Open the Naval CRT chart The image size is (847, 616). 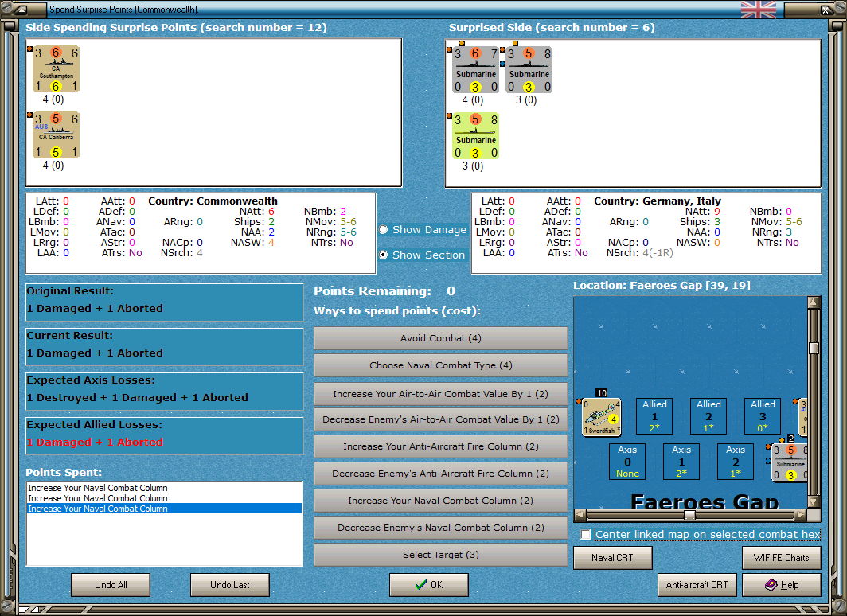(x=613, y=558)
